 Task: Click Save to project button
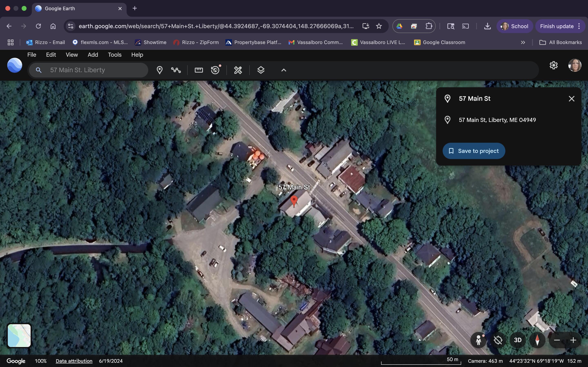tap(473, 151)
